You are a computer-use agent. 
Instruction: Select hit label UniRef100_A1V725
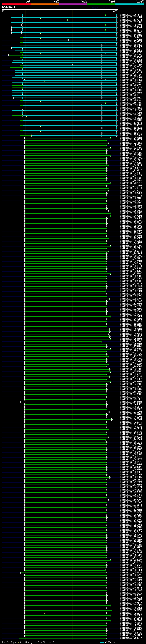pos(131,170)
